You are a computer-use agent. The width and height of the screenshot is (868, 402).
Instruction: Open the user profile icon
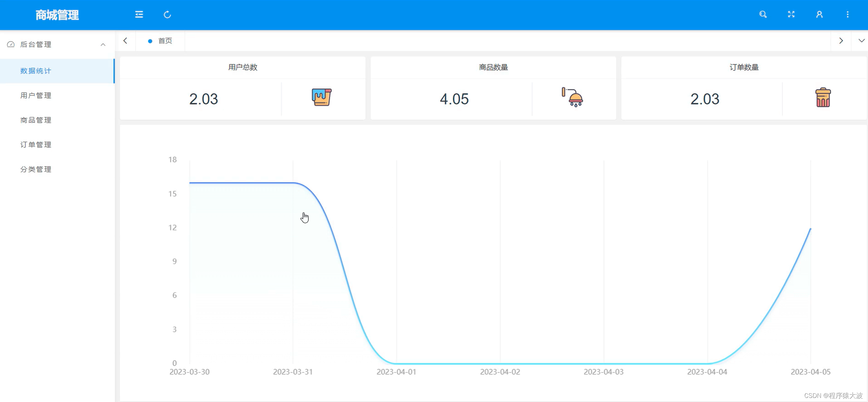819,14
